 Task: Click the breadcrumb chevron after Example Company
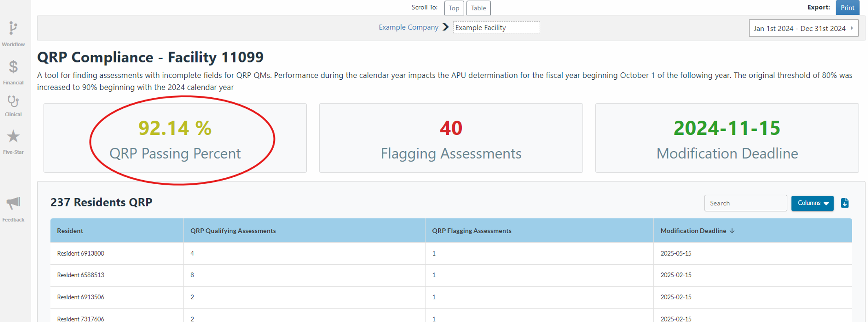click(x=446, y=27)
